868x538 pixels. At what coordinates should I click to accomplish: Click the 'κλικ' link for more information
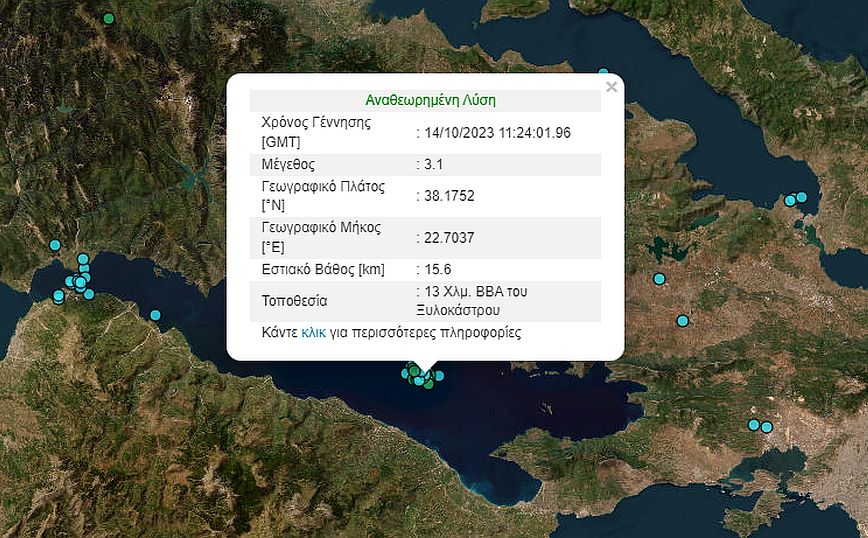(313, 333)
